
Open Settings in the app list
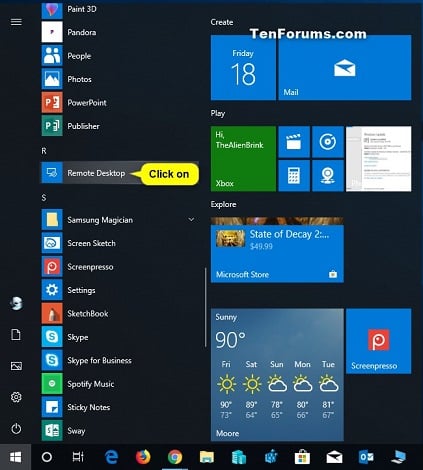pyautogui.click(x=120, y=290)
